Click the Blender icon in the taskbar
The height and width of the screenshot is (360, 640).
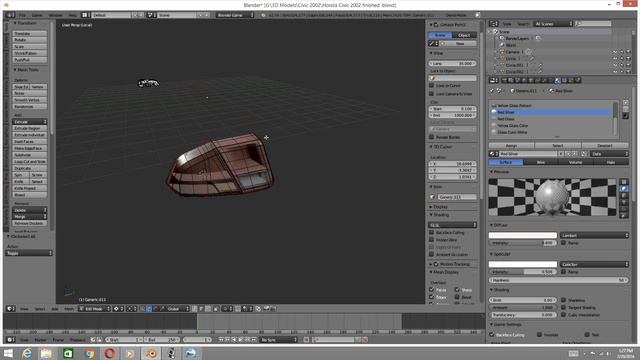151,353
